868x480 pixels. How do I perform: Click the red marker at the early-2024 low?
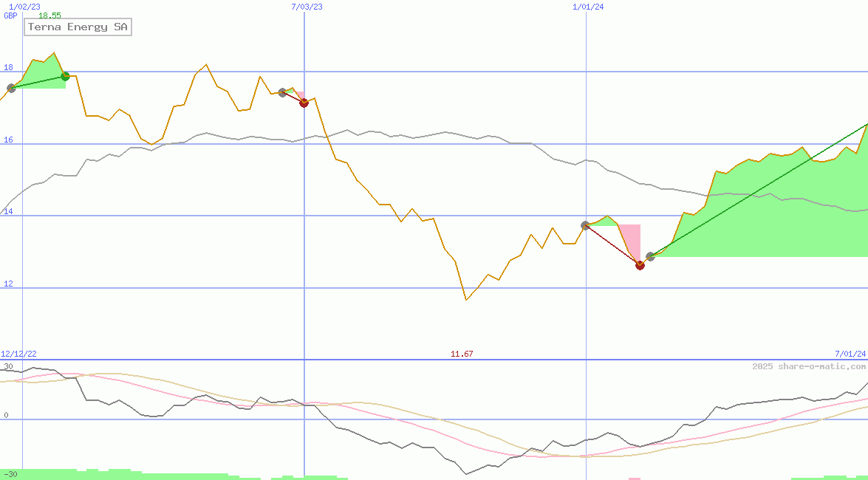640,265
